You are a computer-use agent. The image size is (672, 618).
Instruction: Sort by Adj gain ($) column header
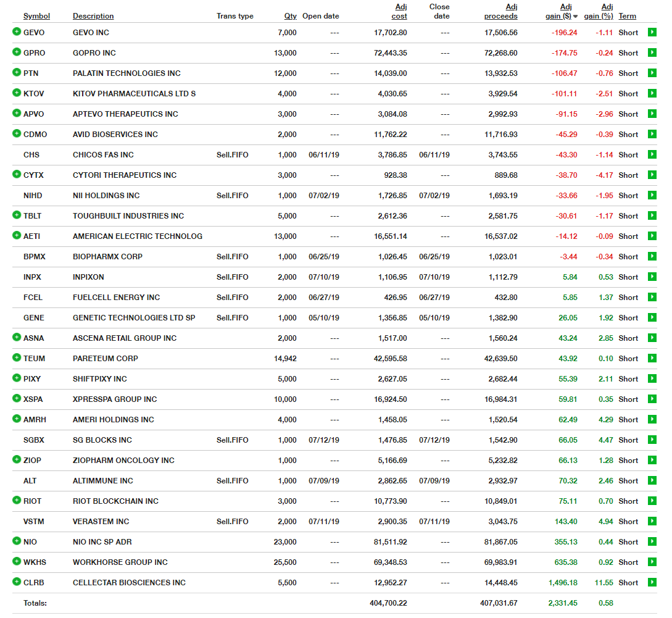(x=561, y=12)
